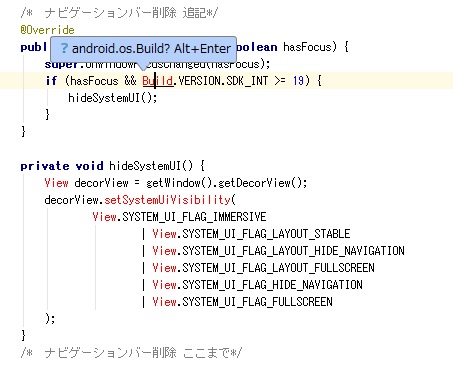The width and height of the screenshot is (453, 370).
Task: Click the private void hideSystemUI declaration
Action: pos(113,166)
